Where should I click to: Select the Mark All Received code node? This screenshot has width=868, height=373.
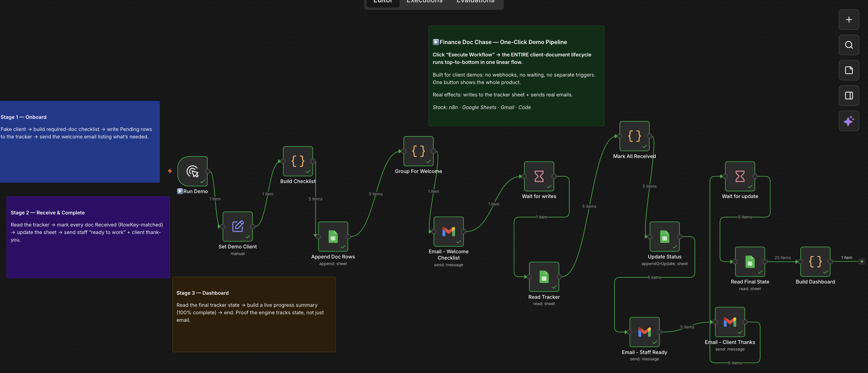(x=635, y=136)
